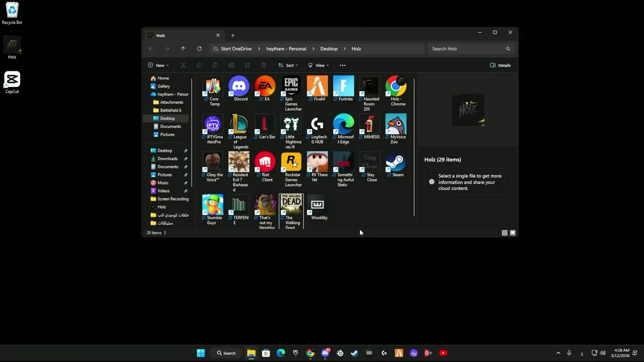644x362 pixels.
Task: Switch to details list view in status bar
Action: [x=505, y=233]
